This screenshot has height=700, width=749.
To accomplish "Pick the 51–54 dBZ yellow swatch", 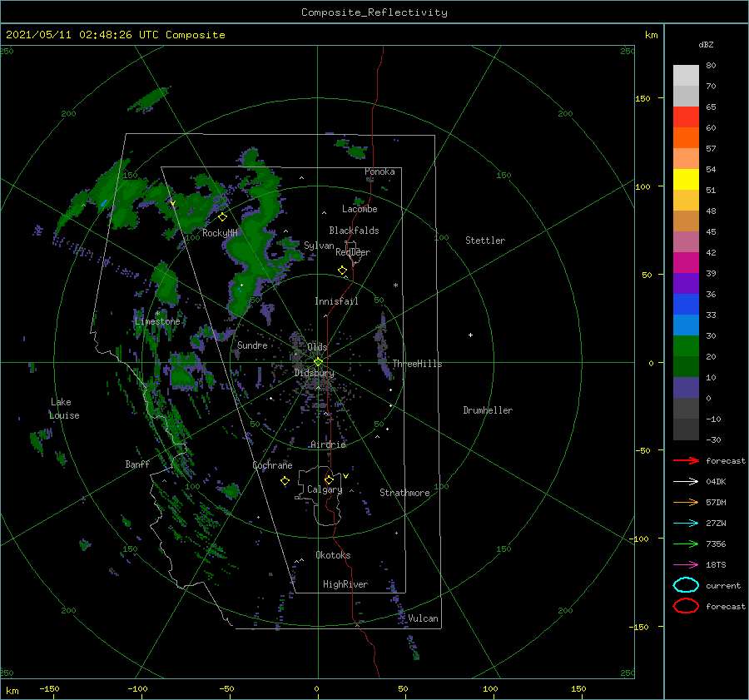I will coord(686,180).
